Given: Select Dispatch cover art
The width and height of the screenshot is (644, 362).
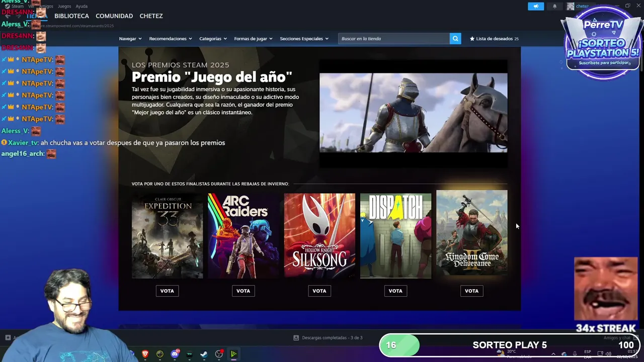Looking at the screenshot, I should 395,236.
